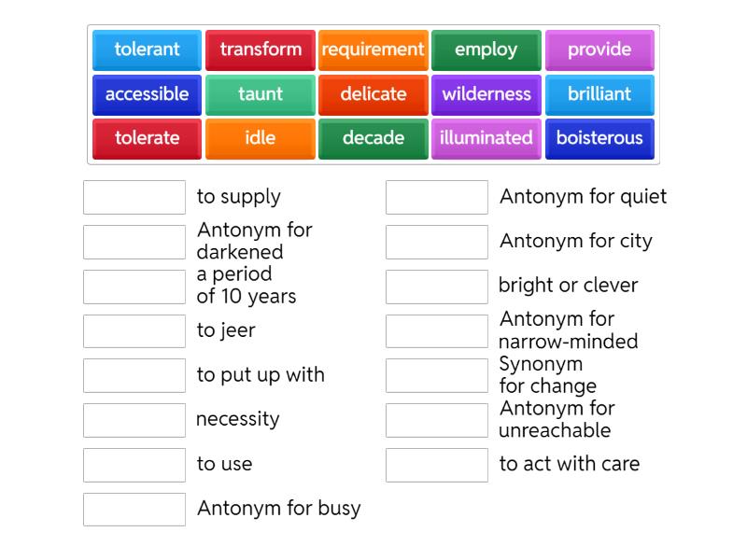
Task: Click the purple 'provide' tile
Action: pyautogui.click(x=599, y=50)
